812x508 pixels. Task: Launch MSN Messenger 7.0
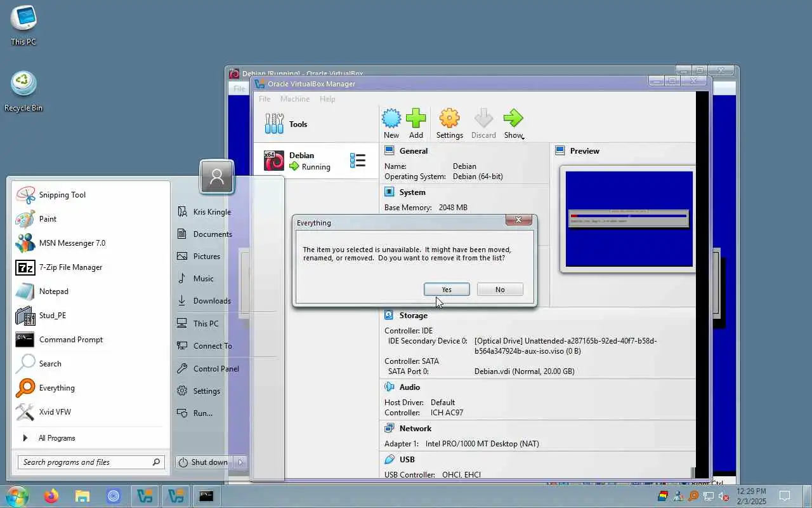point(91,243)
